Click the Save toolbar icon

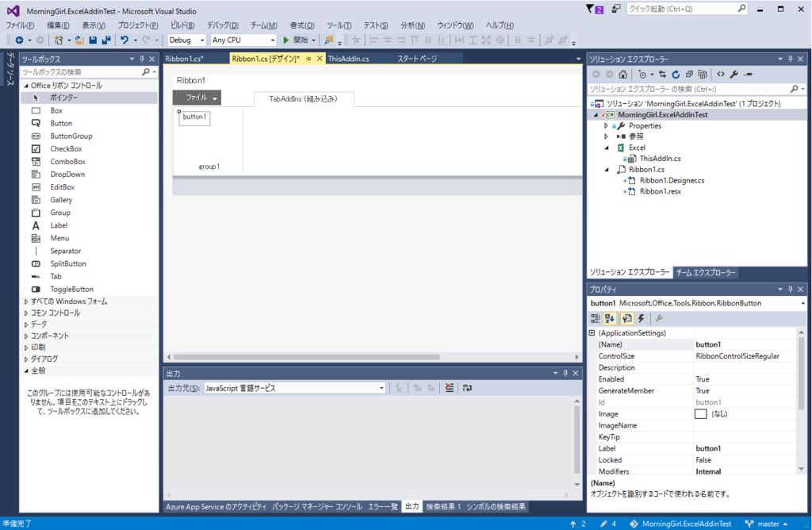click(93, 40)
